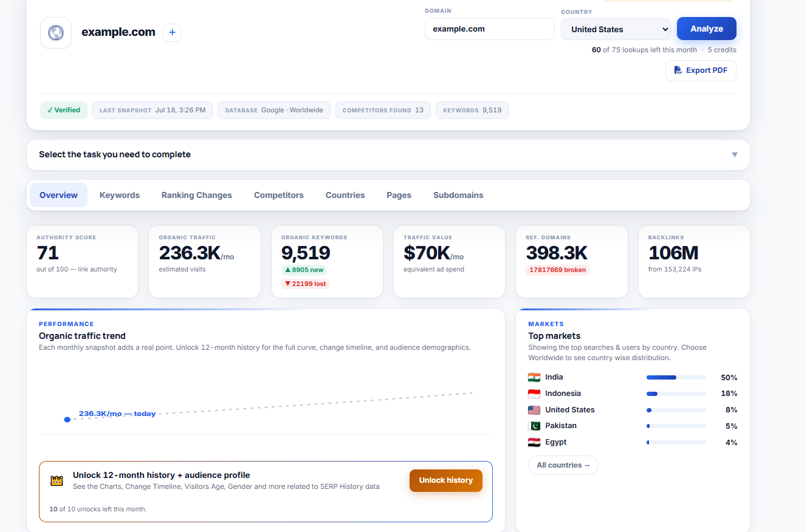Click the globe site icon beside example.com

[56, 33]
